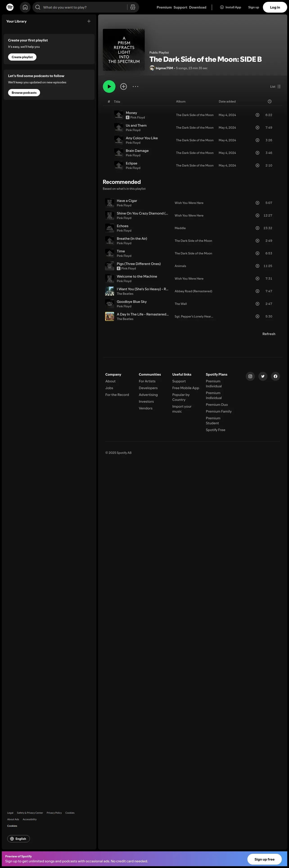Play the playlist with green play button
289x868 pixels.
[109, 87]
